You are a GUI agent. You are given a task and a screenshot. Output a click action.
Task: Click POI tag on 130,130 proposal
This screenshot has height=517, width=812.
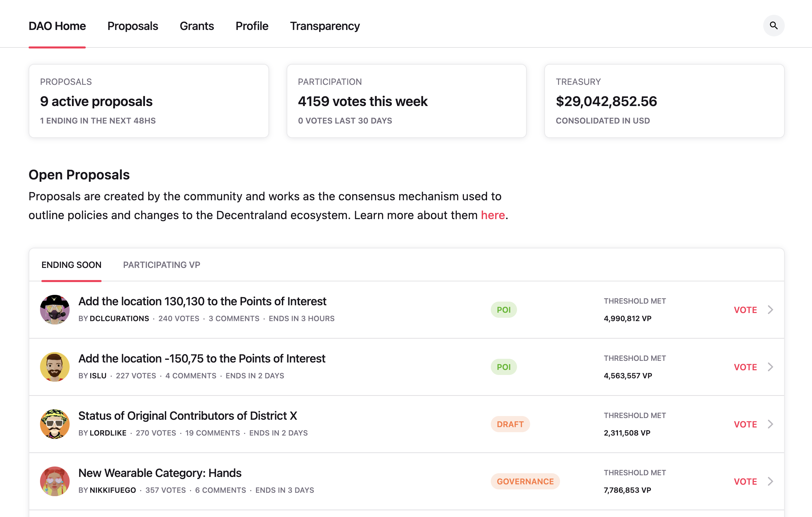(x=504, y=310)
